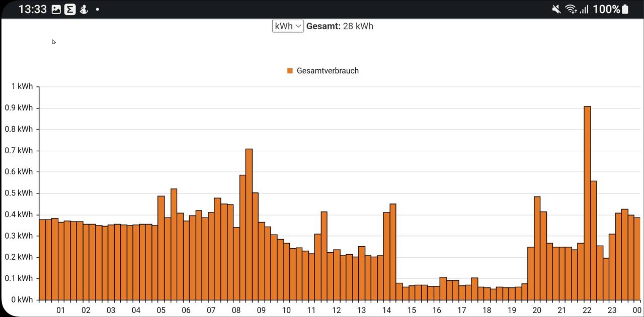Tap the battery icon

click(x=625, y=9)
